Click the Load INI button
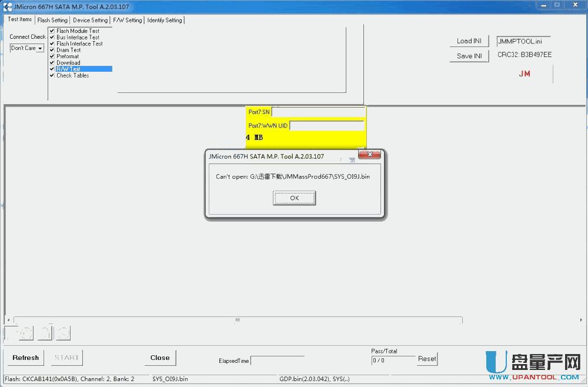The width and height of the screenshot is (588, 387). pyautogui.click(x=469, y=41)
